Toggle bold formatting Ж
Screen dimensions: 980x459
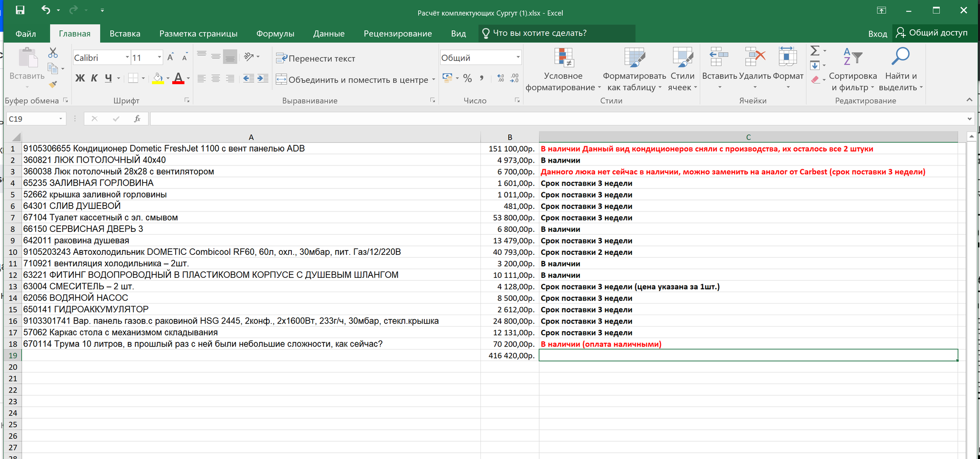pyautogui.click(x=80, y=78)
